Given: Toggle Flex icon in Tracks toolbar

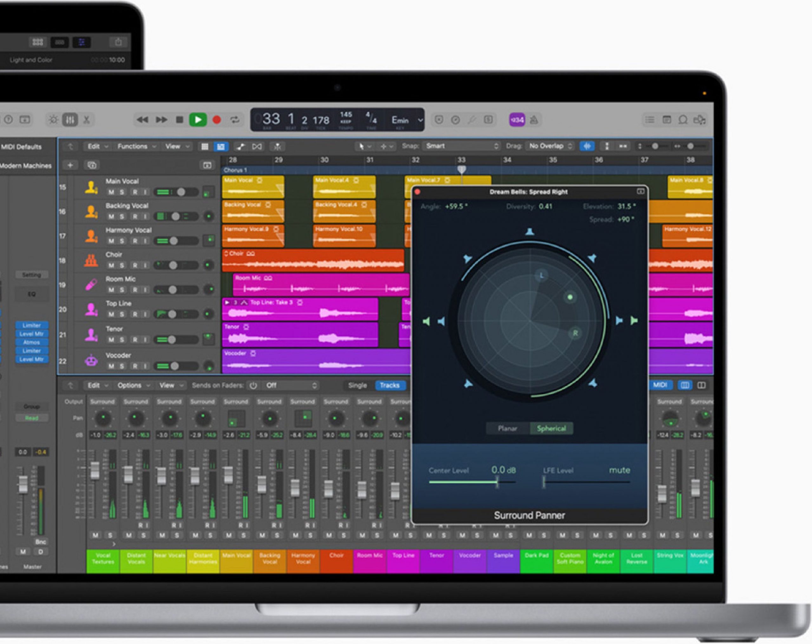Looking at the screenshot, I should pos(257,147).
